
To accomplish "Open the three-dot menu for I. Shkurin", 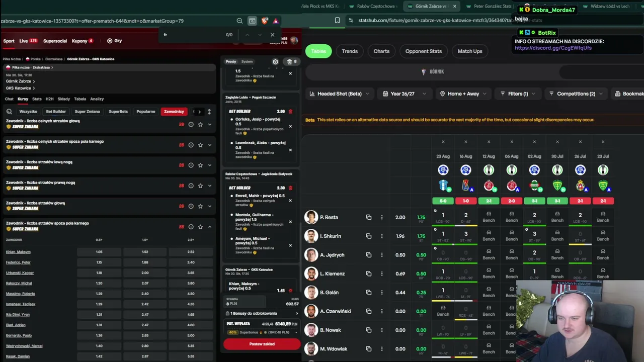I will [x=382, y=236].
